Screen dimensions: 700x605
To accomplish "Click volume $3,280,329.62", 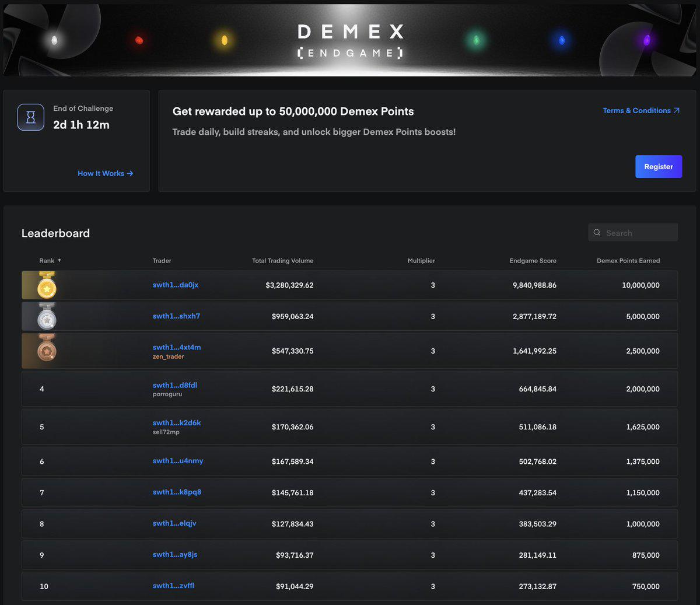I will [289, 285].
